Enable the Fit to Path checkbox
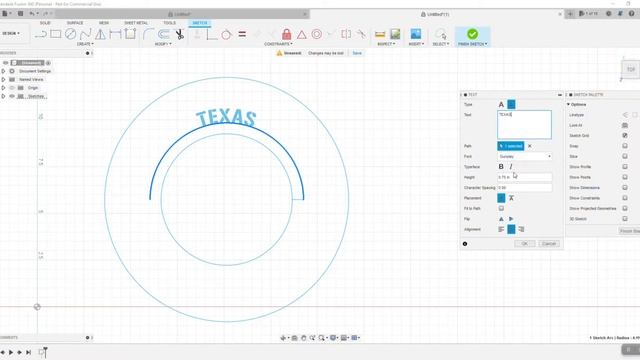This screenshot has width=640, height=360. (x=501, y=208)
